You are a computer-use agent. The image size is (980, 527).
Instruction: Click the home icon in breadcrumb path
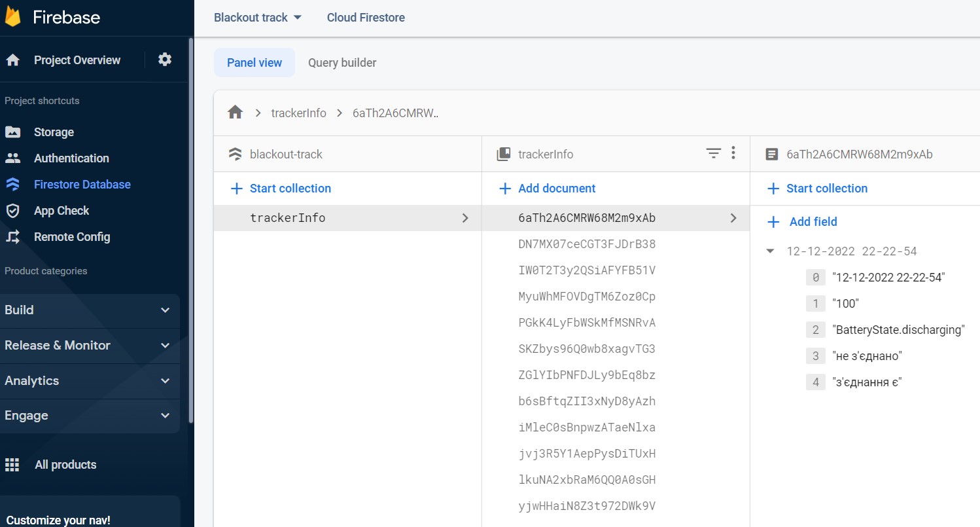coord(236,113)
